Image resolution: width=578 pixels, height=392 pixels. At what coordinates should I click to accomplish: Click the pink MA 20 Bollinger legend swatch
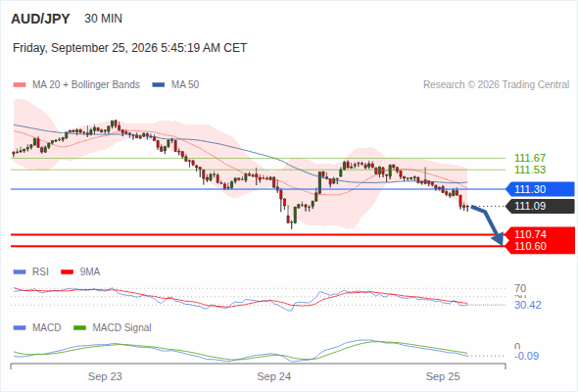tap(20, 85)
